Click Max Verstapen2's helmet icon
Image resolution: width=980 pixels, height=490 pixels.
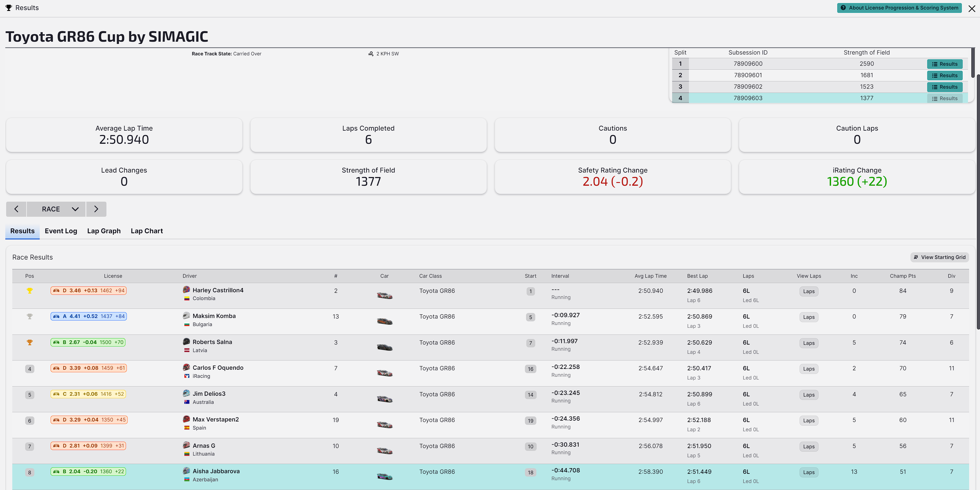186,419
